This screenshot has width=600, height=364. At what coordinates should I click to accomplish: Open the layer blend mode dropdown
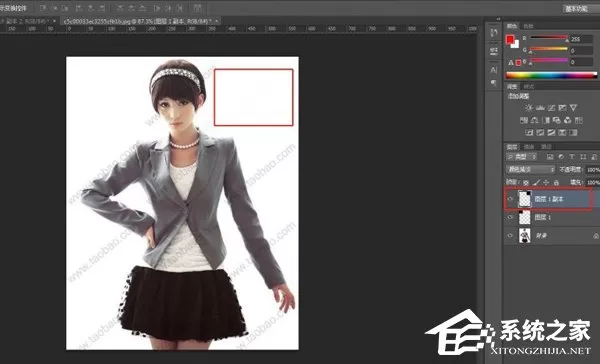click(x=530, y=169)
